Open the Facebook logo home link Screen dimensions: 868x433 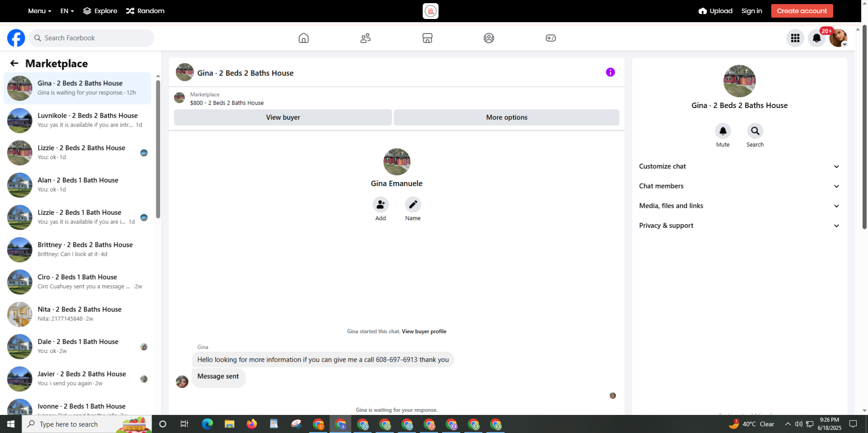click(x=16, y=38)
